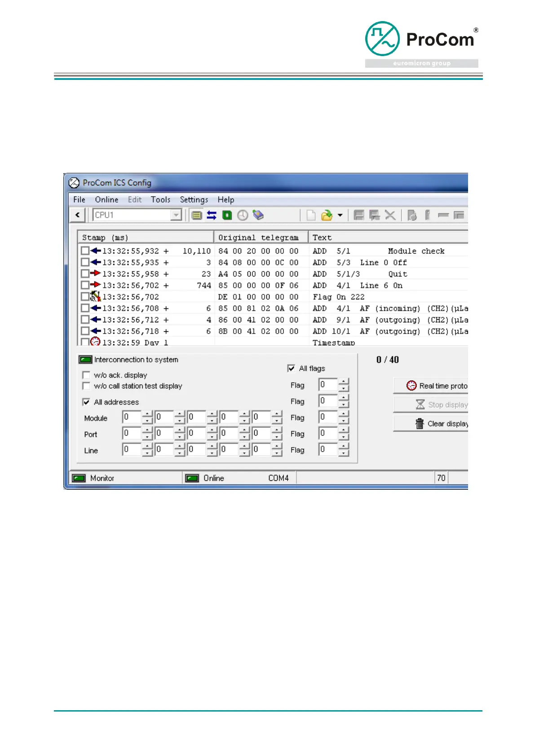Click blue arrow icon of the 13:32:55,932 row
This screenshot has height=756, width=535.
[x=96, y=251]
